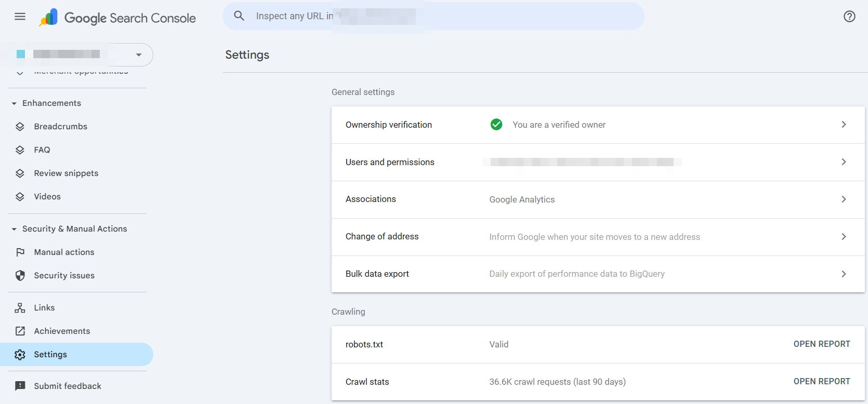868x404 pixels.
Task: Select Review snippets in the sidebar
Action: tap(66, 173)
